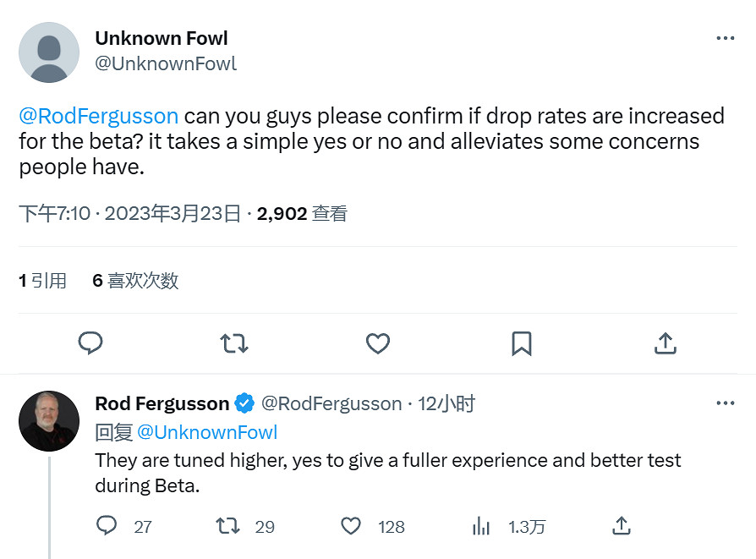This screenshot has height=559, width=756.
Task: Retweet the Unknown Fowl tweet
Action: [x=234, y=343]
